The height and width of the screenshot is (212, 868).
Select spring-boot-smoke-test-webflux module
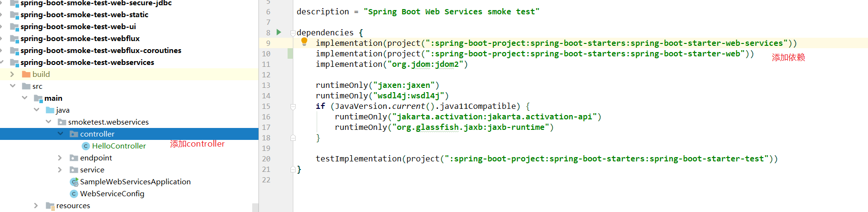[x=80, y=38]
